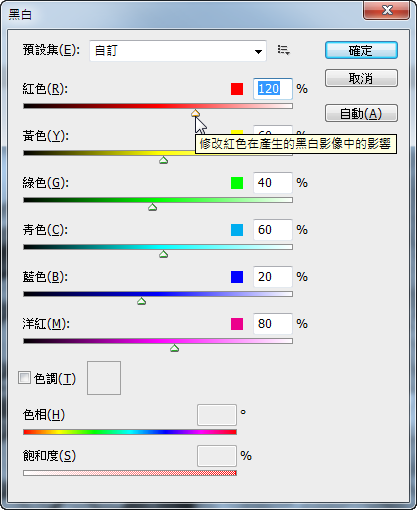This screenshot has height=510, width=417.
Task: Confirm with the 確定 button
Action: pos(361,50)
